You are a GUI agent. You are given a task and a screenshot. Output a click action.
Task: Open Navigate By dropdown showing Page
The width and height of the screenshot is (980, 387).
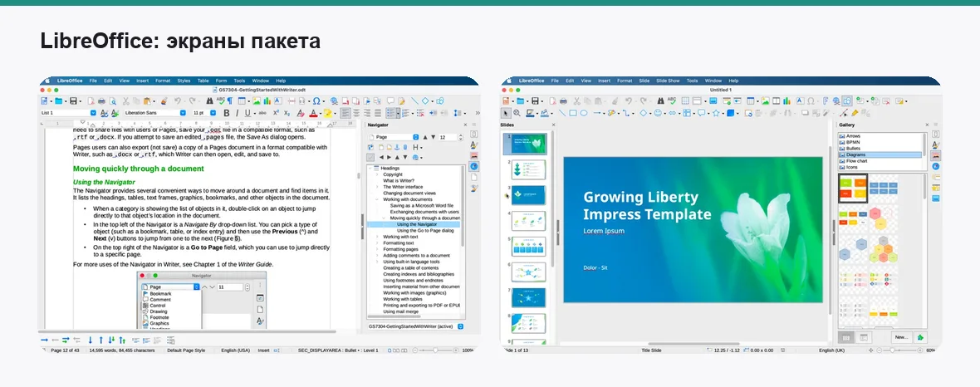pos(394,137)
